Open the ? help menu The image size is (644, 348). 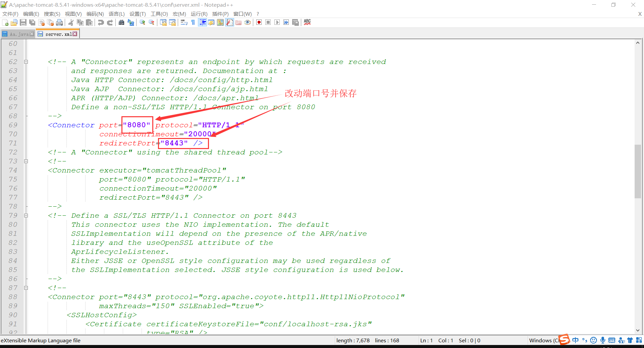tap(258, 14)
